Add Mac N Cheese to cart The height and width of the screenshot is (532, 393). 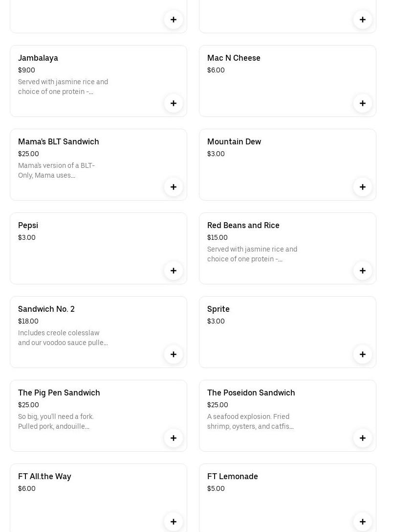[363, 103]
